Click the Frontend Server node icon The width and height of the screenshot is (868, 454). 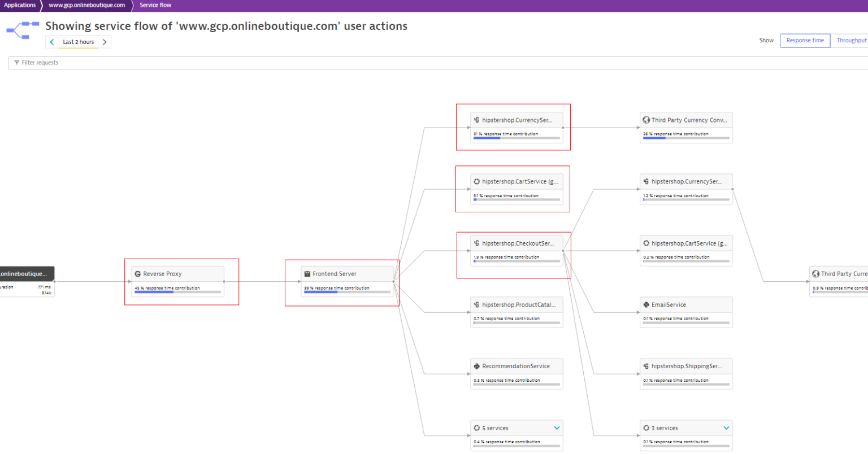307,274
